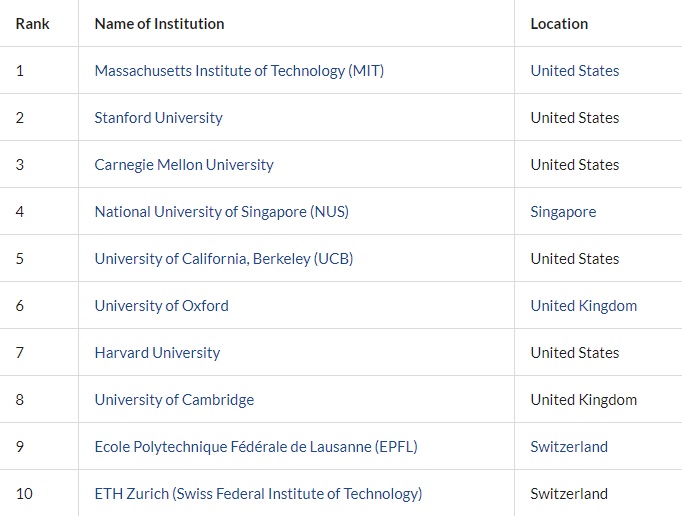Open the Singapore location link

point(563,212)
